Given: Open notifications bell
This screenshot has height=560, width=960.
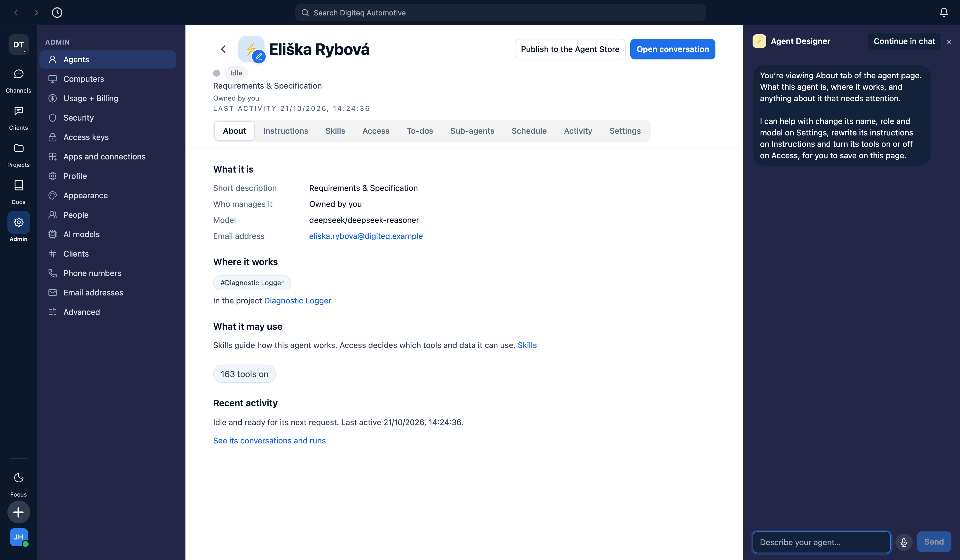Looking at the screenshot, I should coord(944,13).
